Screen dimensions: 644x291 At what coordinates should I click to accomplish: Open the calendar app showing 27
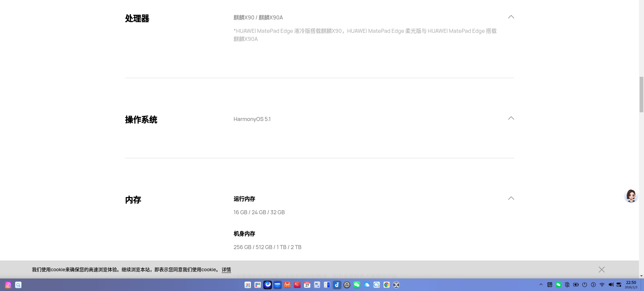coord(307,285)
